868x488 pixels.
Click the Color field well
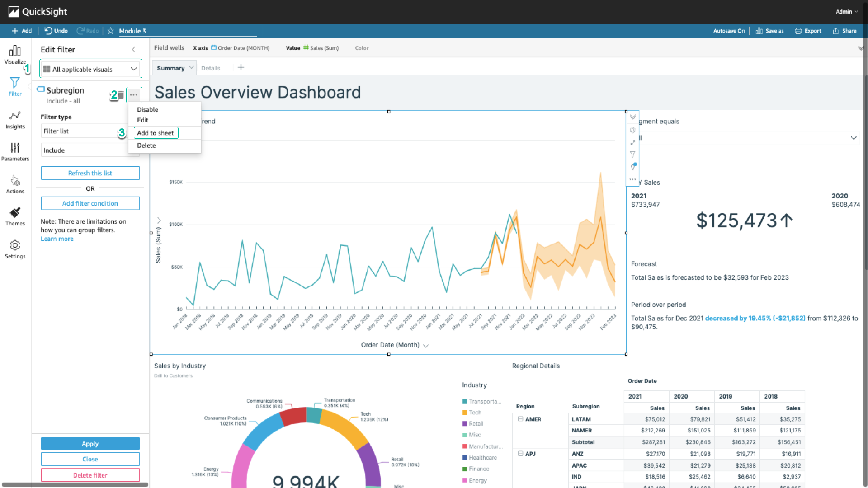(362, 48)
